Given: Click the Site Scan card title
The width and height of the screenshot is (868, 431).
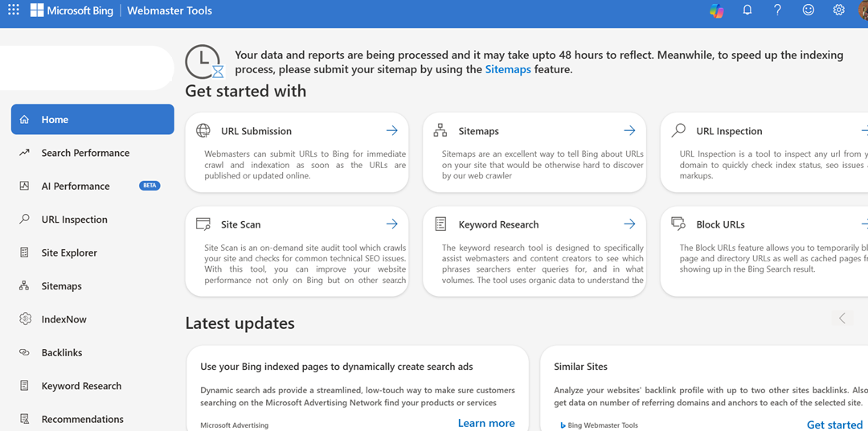Looking at the screenshot, I should (241, 224).
